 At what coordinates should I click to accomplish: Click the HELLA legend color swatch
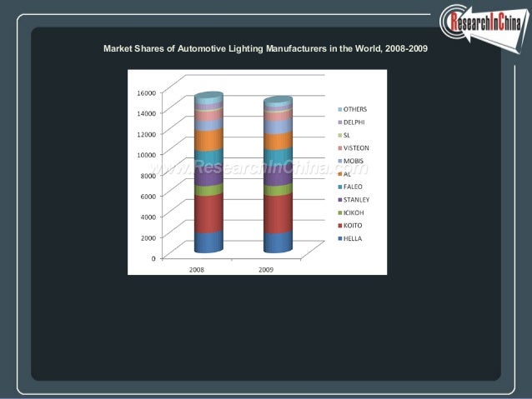pos(340,239)
